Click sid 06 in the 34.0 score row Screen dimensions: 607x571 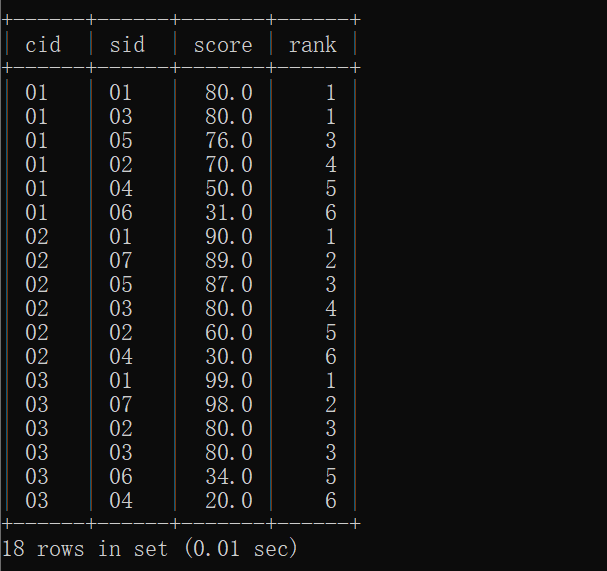click(x=121, y=477)
